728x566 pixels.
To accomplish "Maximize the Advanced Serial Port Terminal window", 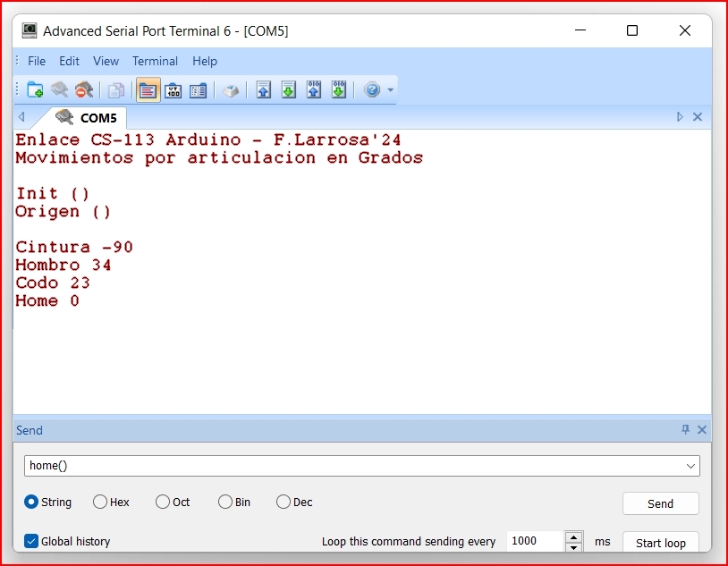I will (632, 30).
